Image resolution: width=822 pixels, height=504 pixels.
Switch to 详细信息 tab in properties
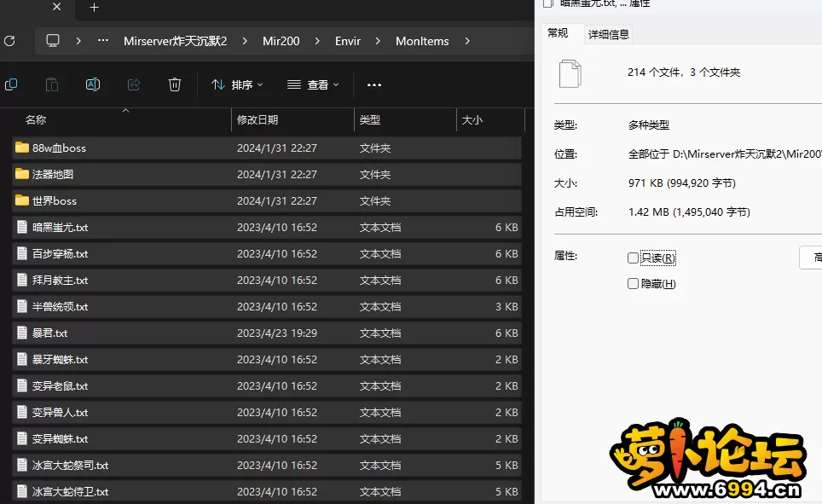point(608,35)
